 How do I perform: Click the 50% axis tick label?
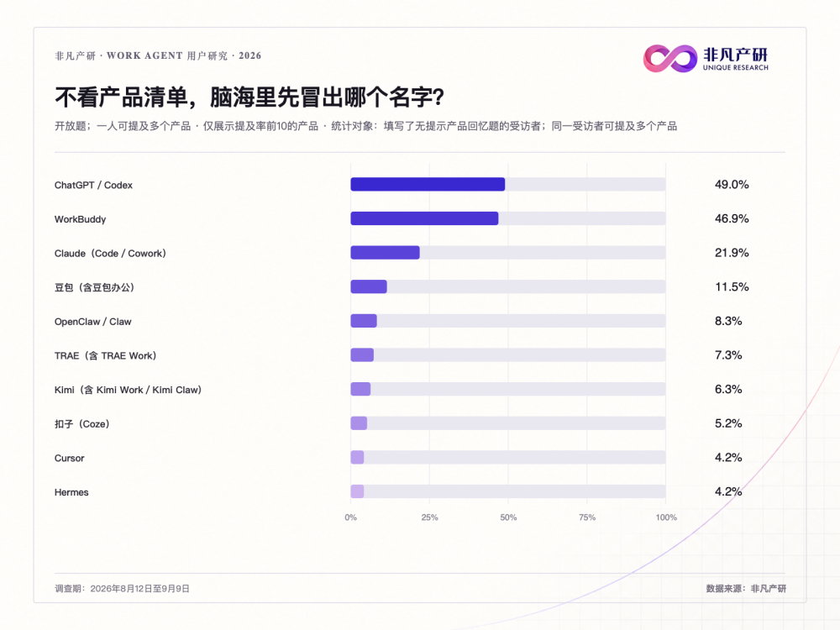click(x=508, y=517)
